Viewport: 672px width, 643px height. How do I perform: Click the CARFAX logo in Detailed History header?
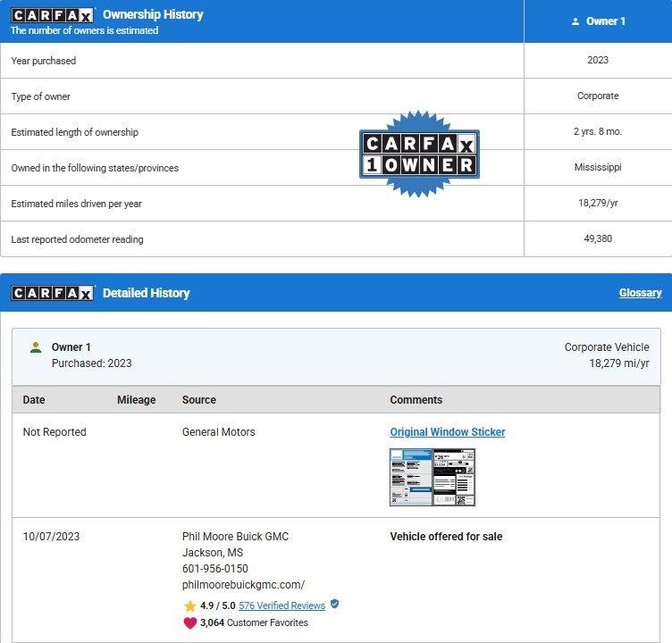coord(52,293)
